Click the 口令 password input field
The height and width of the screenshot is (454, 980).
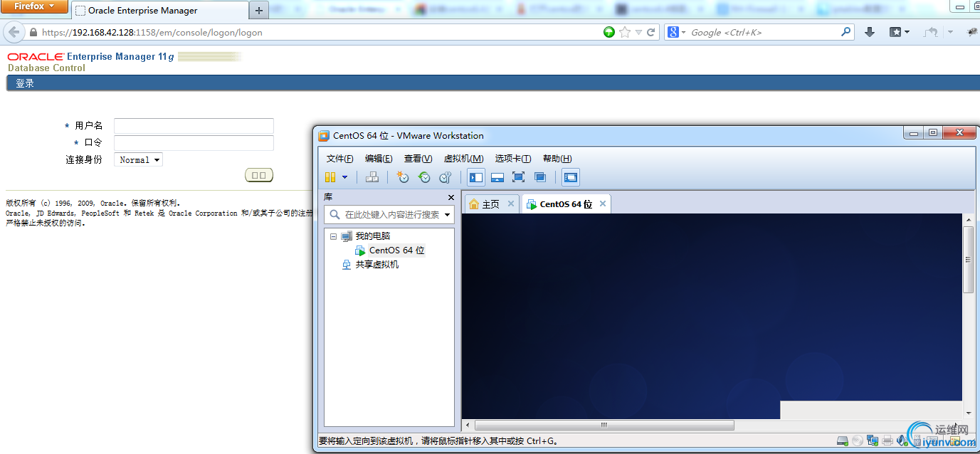click(194, 143)
